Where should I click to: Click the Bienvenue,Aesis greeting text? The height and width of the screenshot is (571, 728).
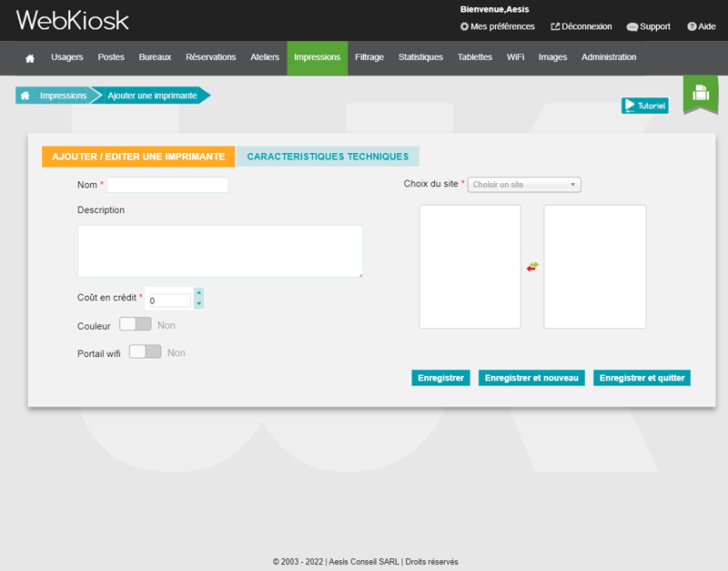494,9
